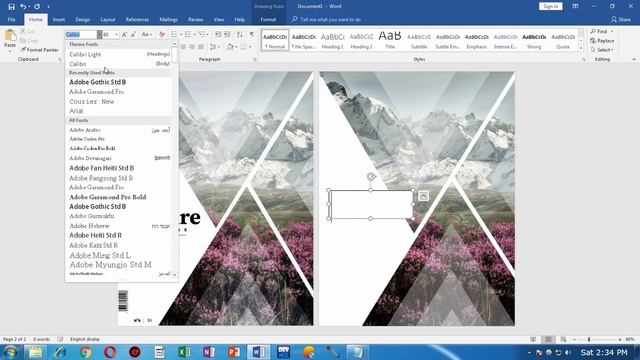The height and width of the screenshot is (360, 640).
Task: Toggle Justify alignment in Paragraph group
Action: [x=201, y=47]
